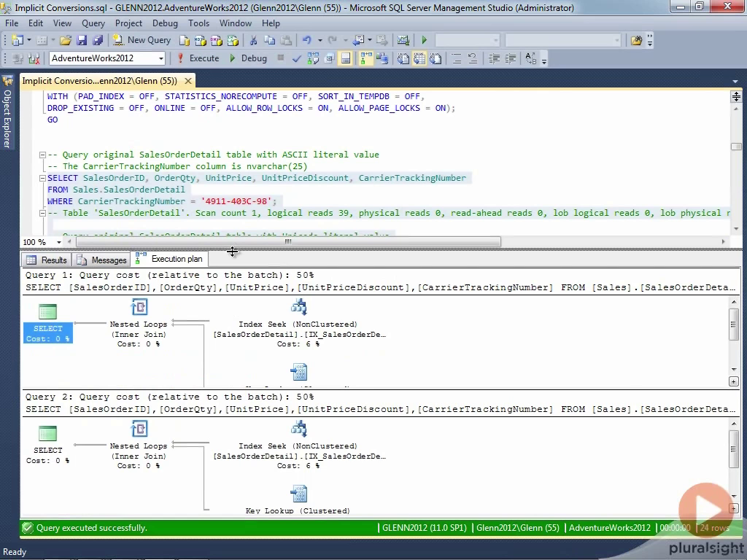Open the Tools menu
The image size is (747, 560).
click(x=198, y=23)
